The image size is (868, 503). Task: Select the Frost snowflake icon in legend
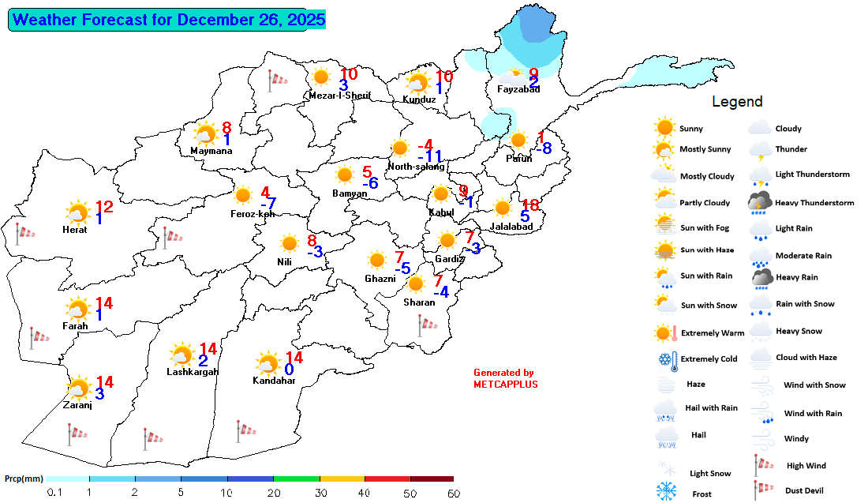pos(667,491)
